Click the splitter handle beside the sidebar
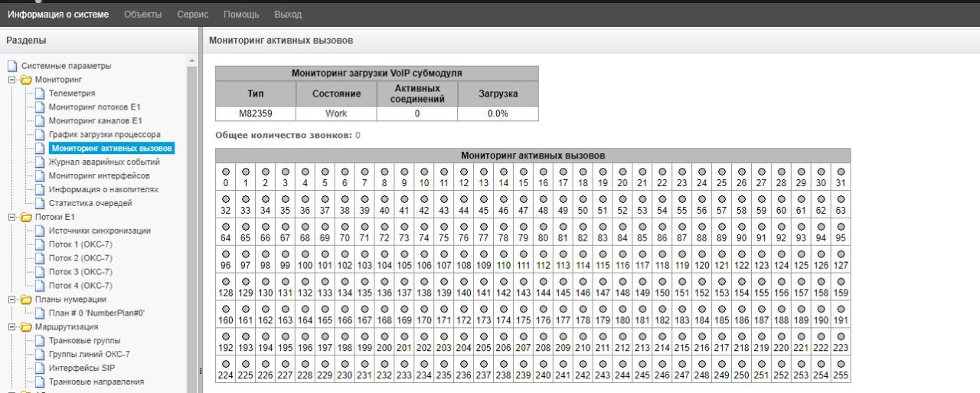The image size is (980, 393). tap(200, 371)
